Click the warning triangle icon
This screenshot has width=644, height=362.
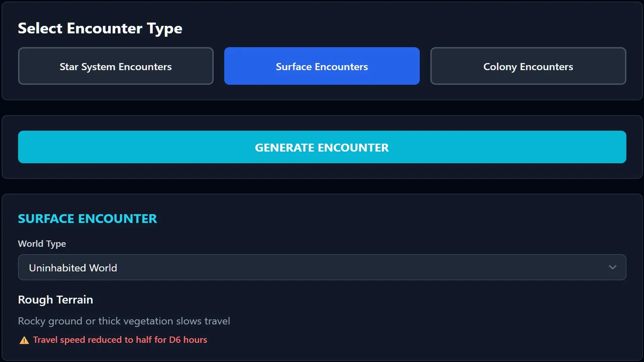tap(24, 341)
